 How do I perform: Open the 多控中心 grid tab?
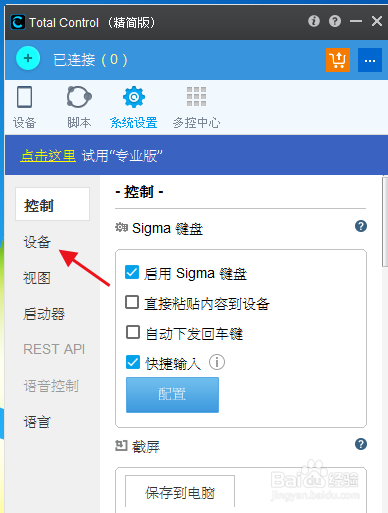click(x=196, y=107)
